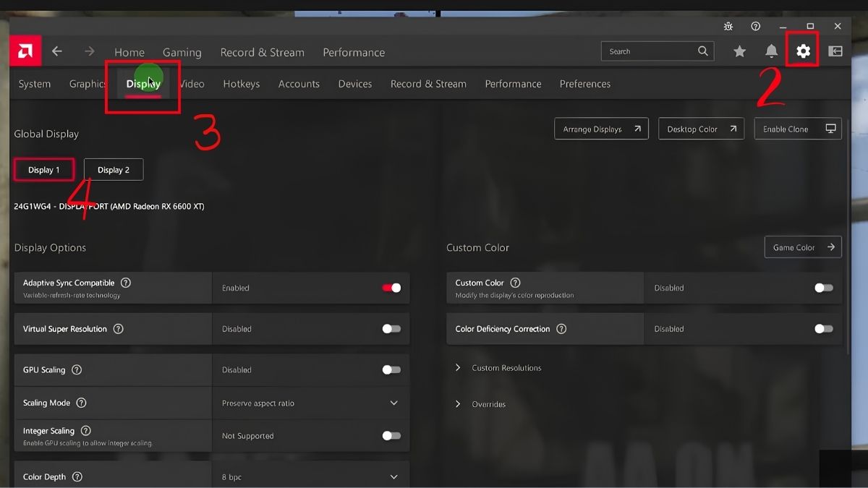Show help for Adaptive Sync Compatible
The image size is (868, 488).
point(126,283)
